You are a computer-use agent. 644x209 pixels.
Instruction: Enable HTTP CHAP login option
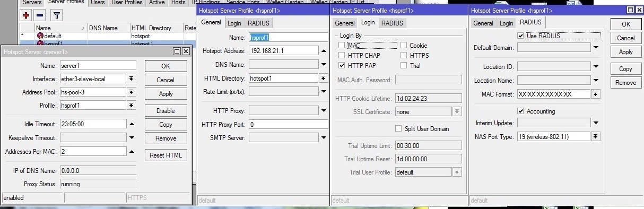(x=342, y=55)
